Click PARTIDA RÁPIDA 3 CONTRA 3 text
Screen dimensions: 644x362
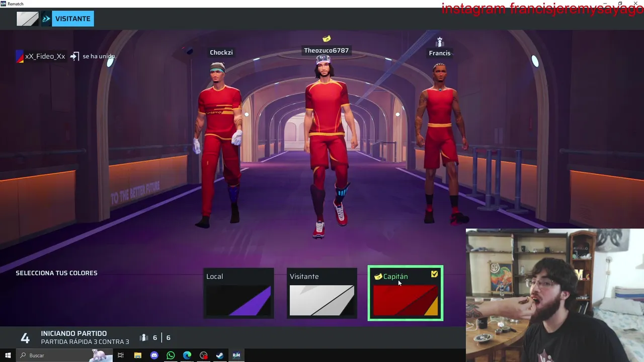click(x=85, y=342)
